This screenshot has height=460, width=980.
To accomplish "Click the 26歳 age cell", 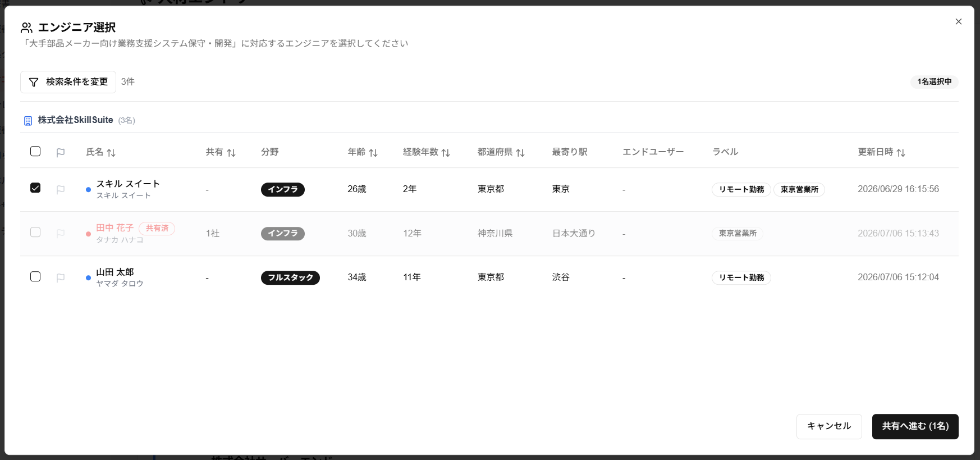I will coord(357,189).
